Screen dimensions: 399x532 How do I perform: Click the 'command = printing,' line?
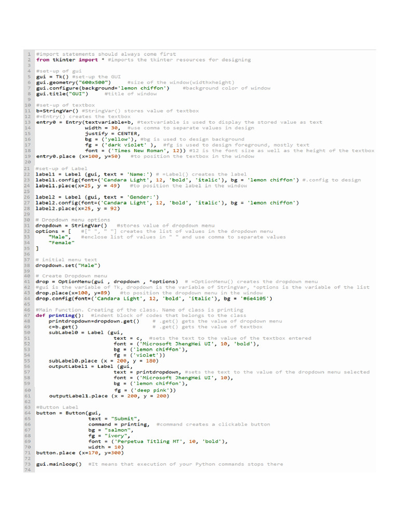119,424
